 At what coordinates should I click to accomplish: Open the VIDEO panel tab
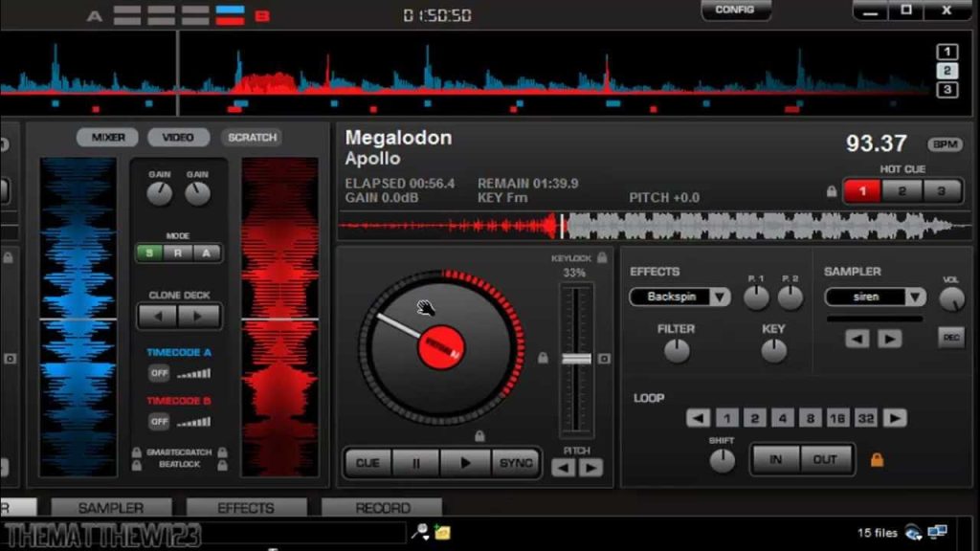pyautogui.click(x=178, y=138)
